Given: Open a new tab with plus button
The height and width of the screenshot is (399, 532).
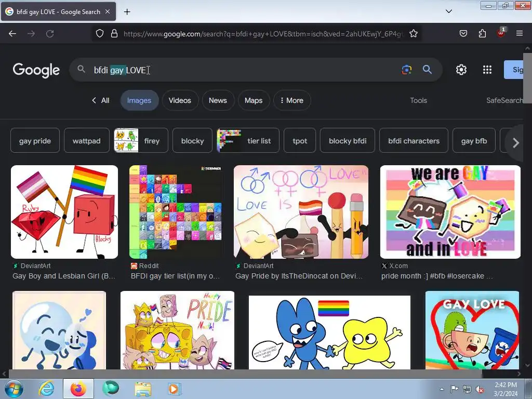Looking at the screenshot, I should [127, 12].
